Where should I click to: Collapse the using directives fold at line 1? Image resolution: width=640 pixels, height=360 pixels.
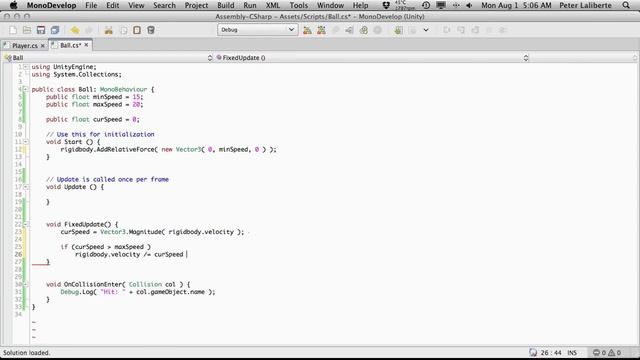click(26, 67)
